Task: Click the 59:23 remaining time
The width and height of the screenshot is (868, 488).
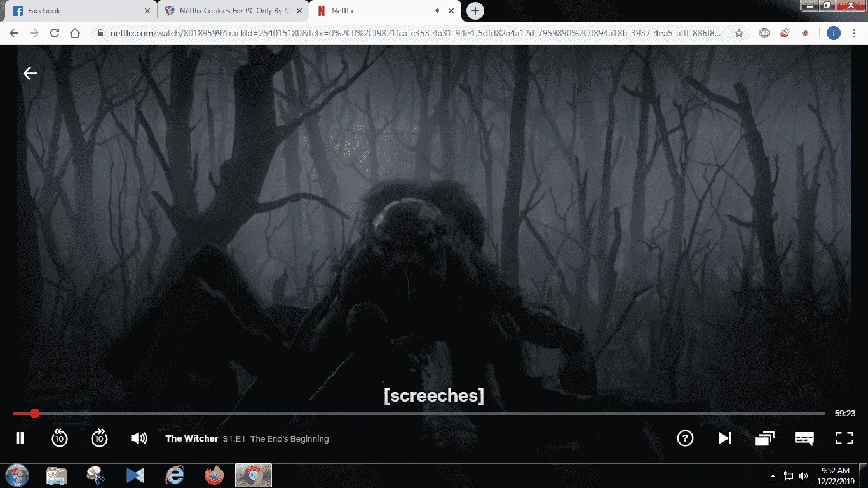Action: [x=845, y=414]
